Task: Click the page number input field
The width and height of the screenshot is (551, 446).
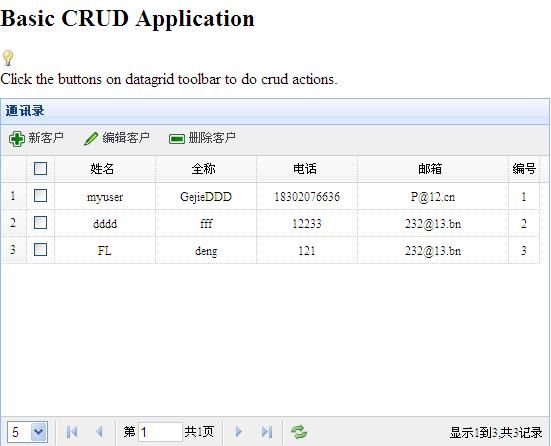Action: click(x=160, y=432)
